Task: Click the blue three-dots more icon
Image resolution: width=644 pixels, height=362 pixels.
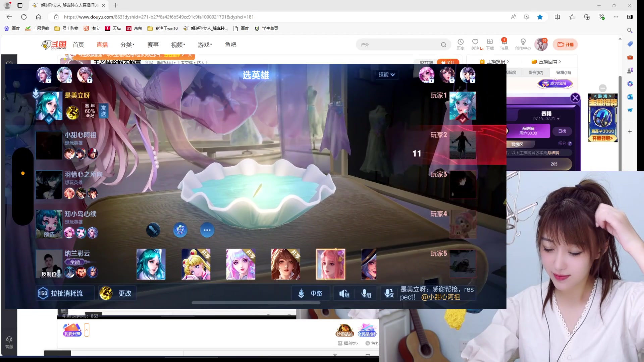Action: coord(207,230)
